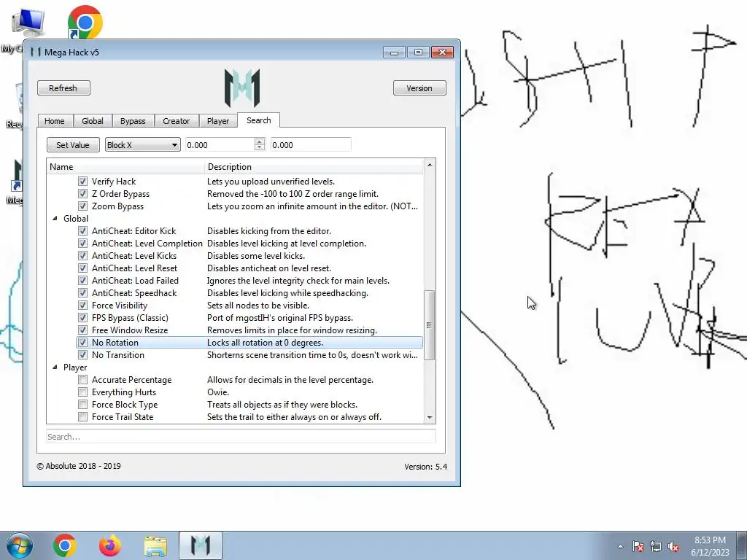Collapse the Player tree group
This screenshot has width=747, height=560.
(x=55, y=367)
